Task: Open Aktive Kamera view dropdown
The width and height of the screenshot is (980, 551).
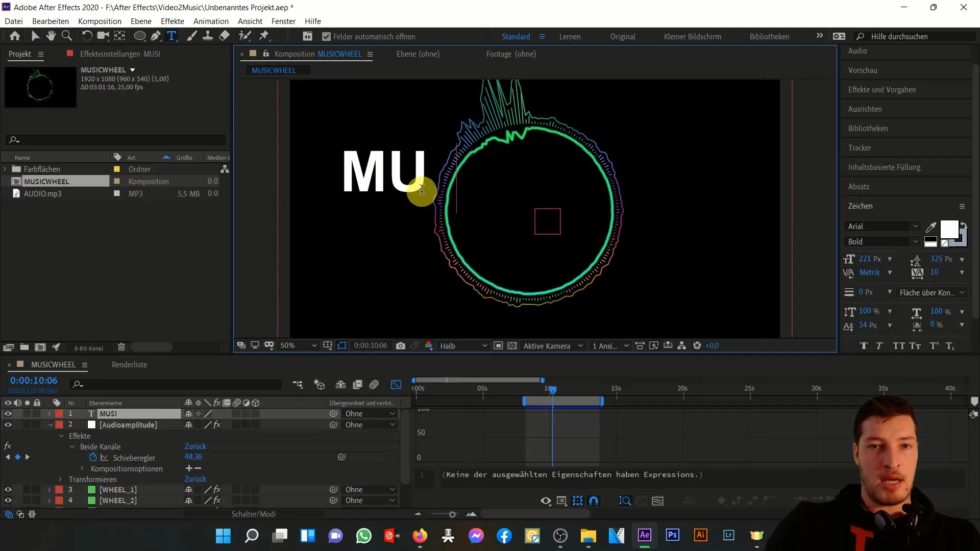Action: tap(553, 346)
